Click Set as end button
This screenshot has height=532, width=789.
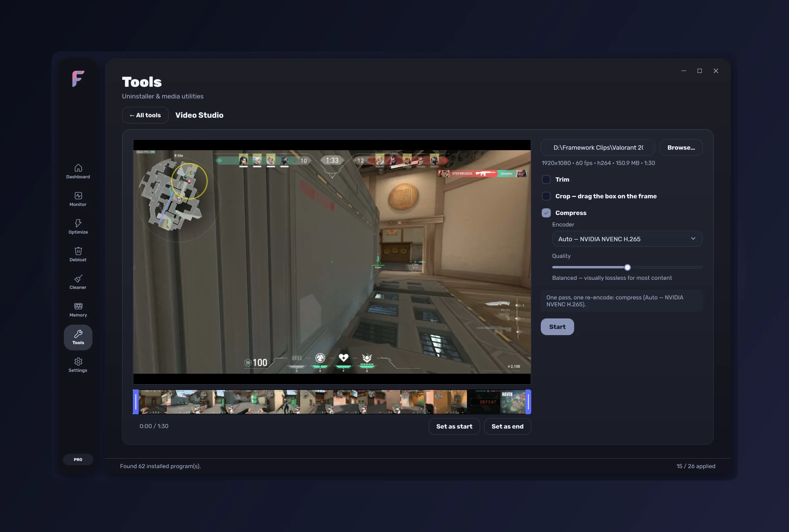point(507,426)
